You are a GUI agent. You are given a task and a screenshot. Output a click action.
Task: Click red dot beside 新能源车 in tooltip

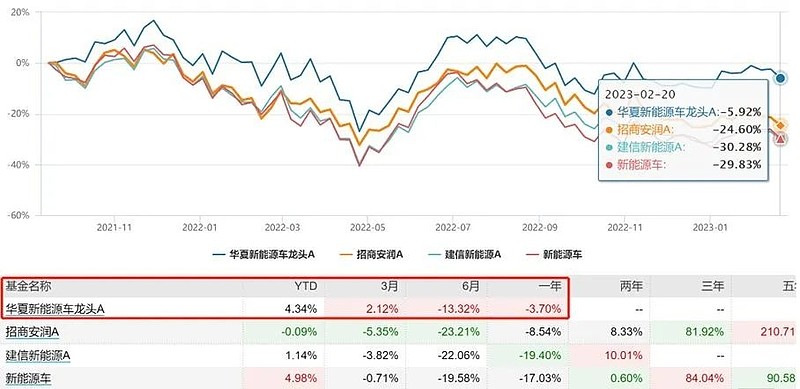609,164
